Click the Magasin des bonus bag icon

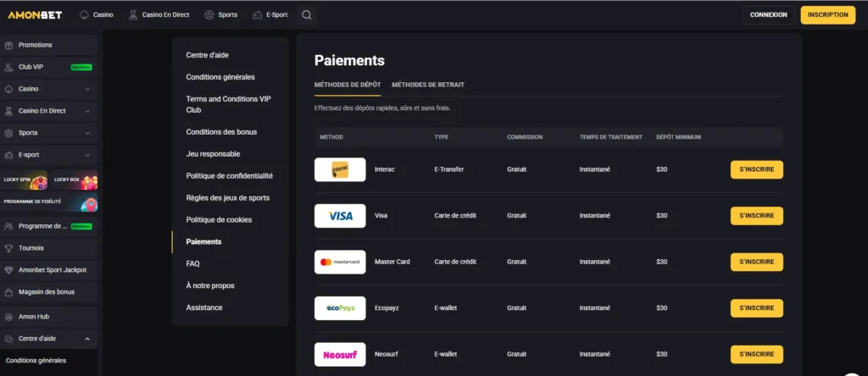(x=8, y=292)
